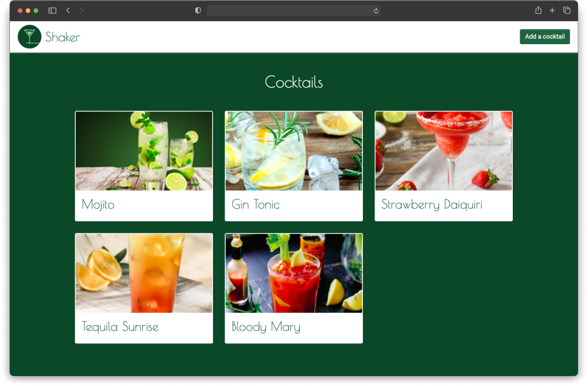Image resolution: width=588 pixels, height=386 pixels.
Task: Show tab overview with the tabs icon
Action: (x=566, y=11)
